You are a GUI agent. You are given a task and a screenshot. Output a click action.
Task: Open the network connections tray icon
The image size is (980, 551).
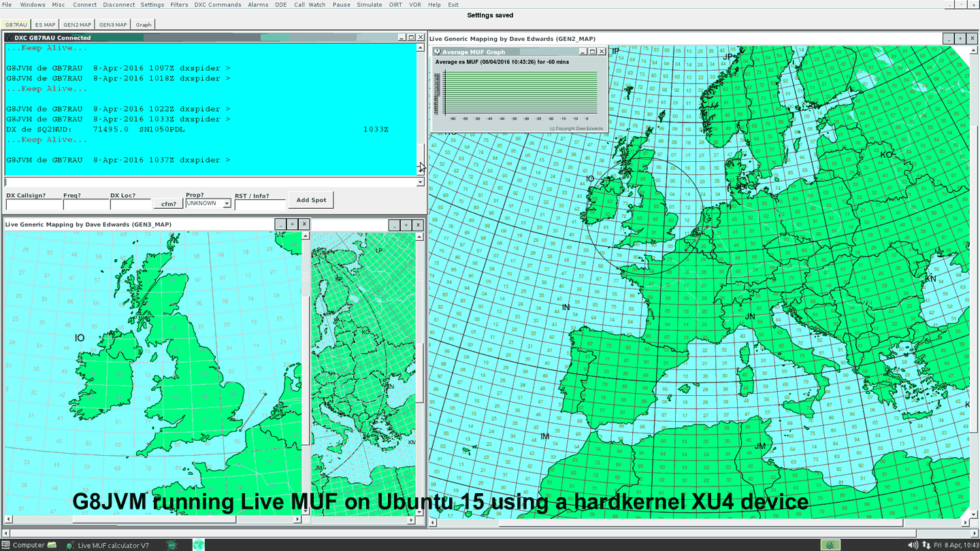(x=926, y=545)
